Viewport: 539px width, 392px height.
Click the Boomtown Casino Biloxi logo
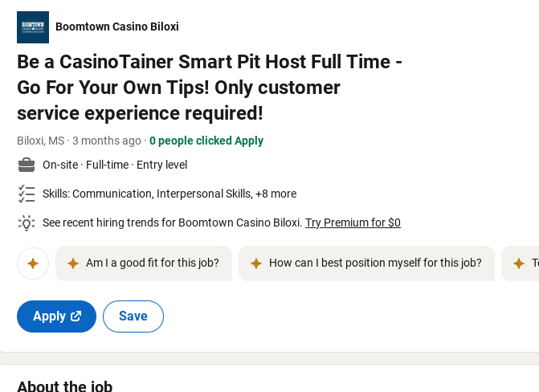pos(33,27)
